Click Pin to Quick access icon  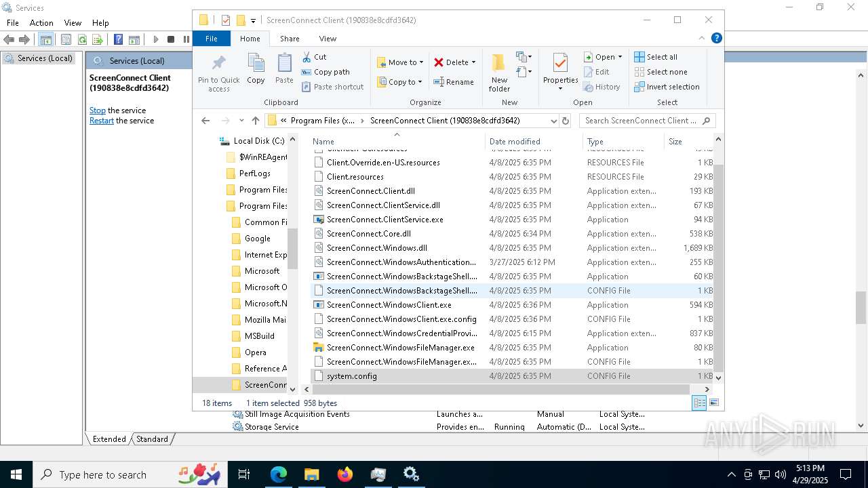218,64
